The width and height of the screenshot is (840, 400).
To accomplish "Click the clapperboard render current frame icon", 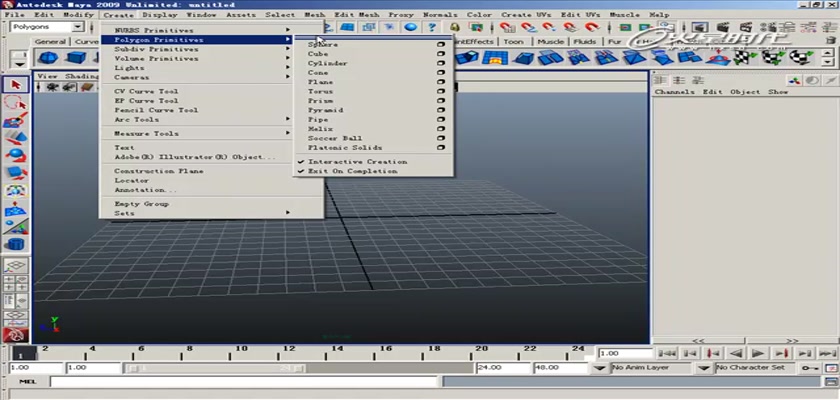I will click(x=723, y=27).
